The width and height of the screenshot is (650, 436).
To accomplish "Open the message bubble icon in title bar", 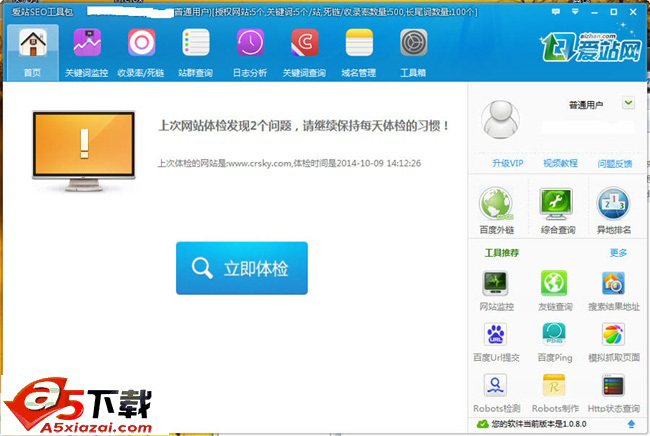I will (x=555, y=12).
